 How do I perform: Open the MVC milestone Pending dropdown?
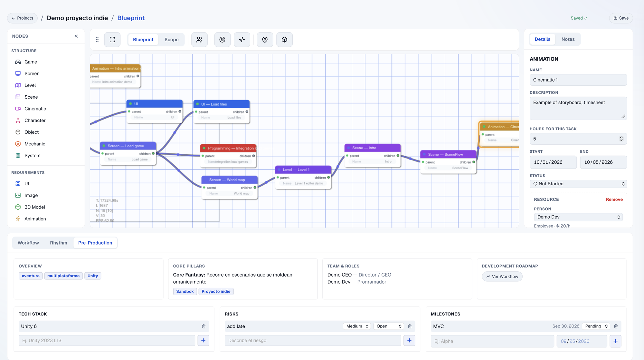[x=596, y=326]
